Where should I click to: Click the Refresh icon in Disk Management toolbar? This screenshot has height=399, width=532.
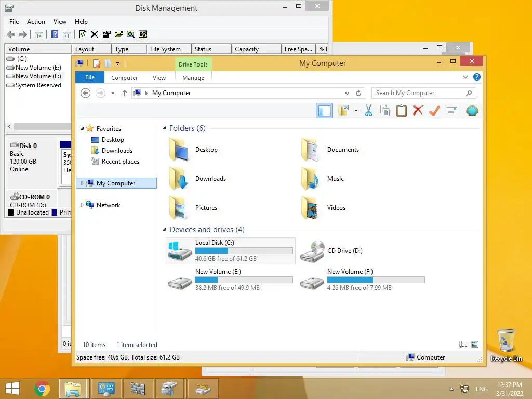click(x=83, y=34)
